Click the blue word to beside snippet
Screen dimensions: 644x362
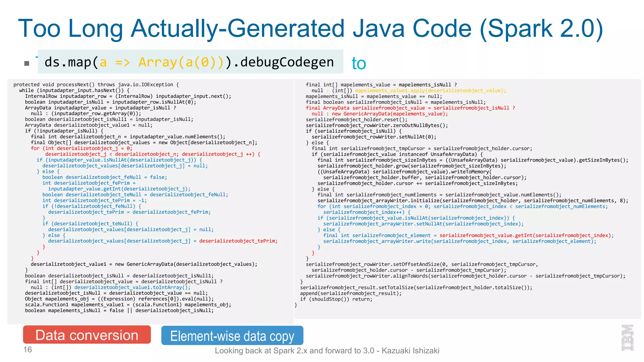pos(359,63)
